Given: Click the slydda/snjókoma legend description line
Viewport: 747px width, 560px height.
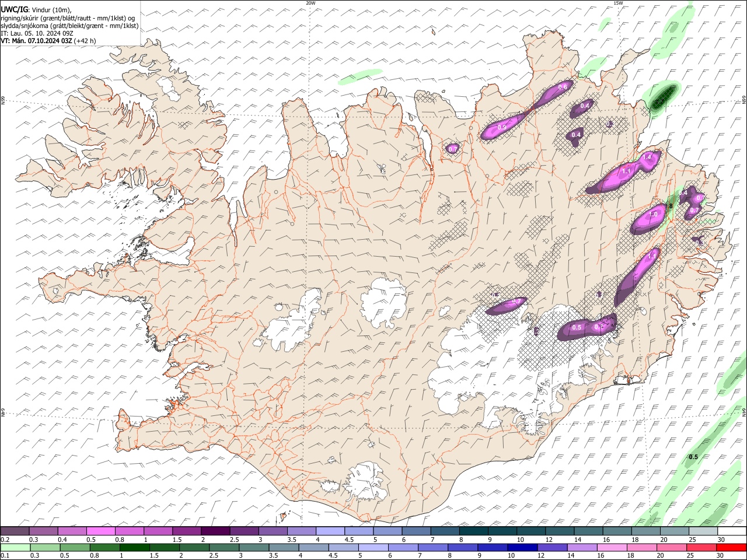Looking at the screenshot, I should point(69,26).
